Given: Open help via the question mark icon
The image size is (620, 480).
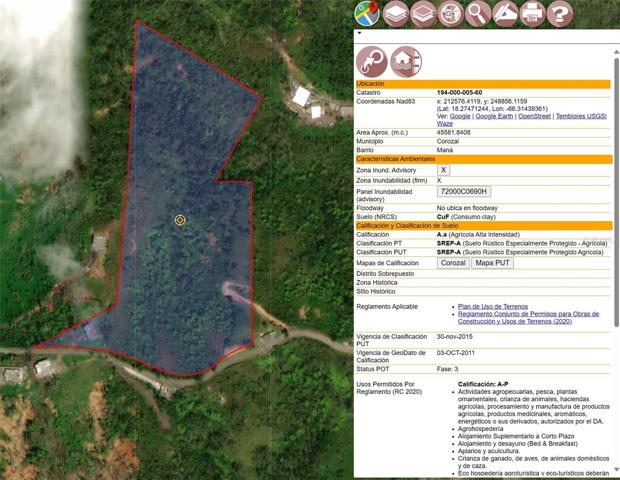Looking at the screenshot, I should click(x=560, y=14).
